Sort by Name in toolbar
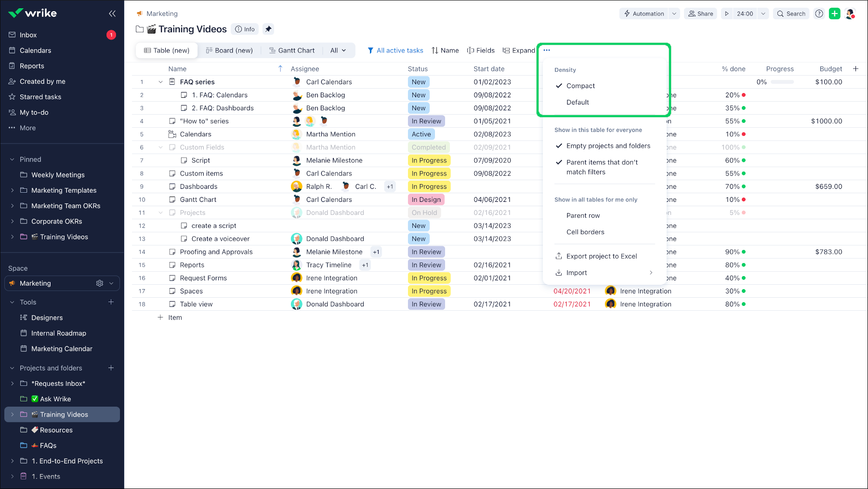Viewport: 868px width, 489px height. (x=445, y=50)
